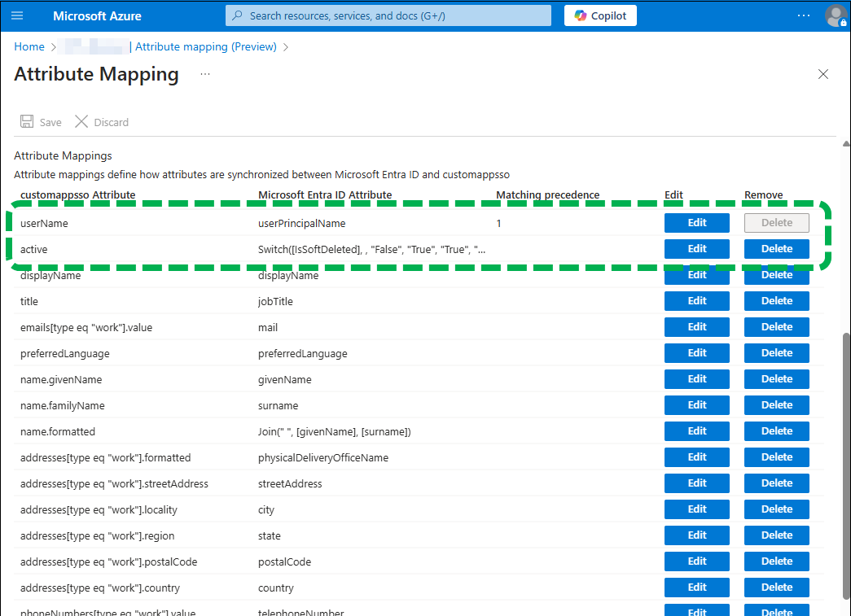Open the top-bar ellipsis menu

[804, 15]
